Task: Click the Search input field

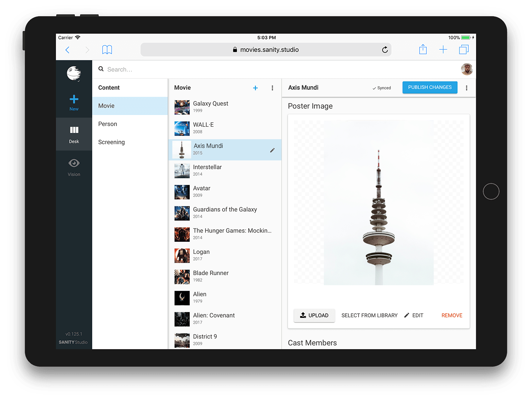Action: pos(227,69)
